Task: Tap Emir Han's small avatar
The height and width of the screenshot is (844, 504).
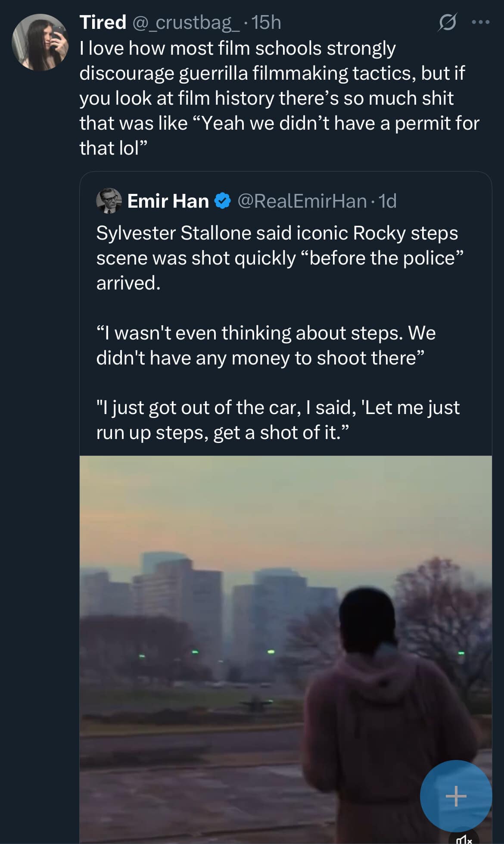Action: (x=109, y=201)
